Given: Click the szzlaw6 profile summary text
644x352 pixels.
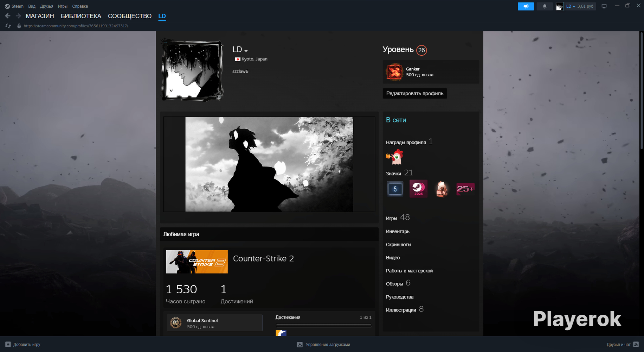Looking at the screenshot, I should (240, 71).
